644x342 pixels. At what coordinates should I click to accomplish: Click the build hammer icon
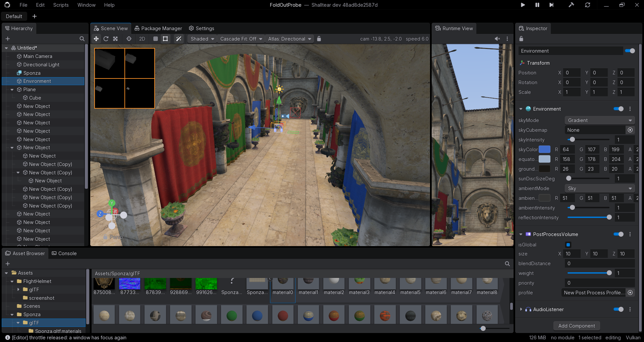point(571,5)
